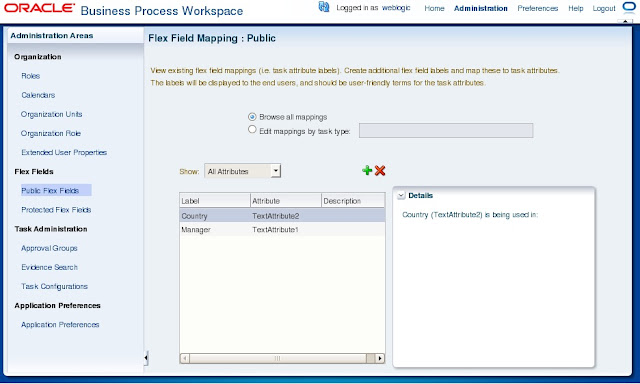Open Organization Units link
This screenshot has height=384, width=640.
point(51,114)
